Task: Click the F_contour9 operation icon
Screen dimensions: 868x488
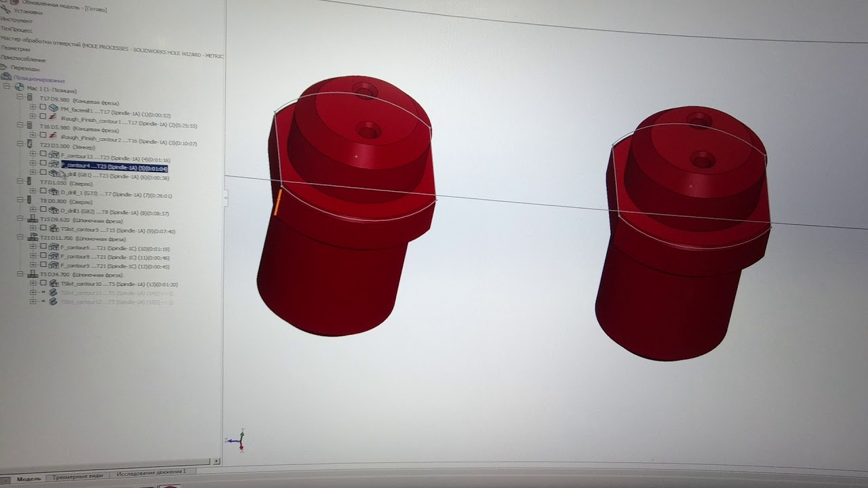Action: 53,265
